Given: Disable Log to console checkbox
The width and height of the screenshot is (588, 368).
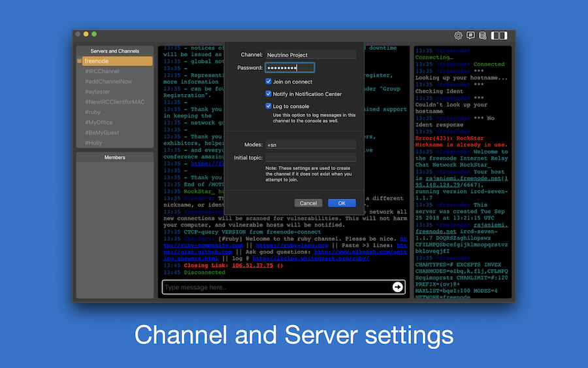Looking at the screenshot, I should (269, 106).
